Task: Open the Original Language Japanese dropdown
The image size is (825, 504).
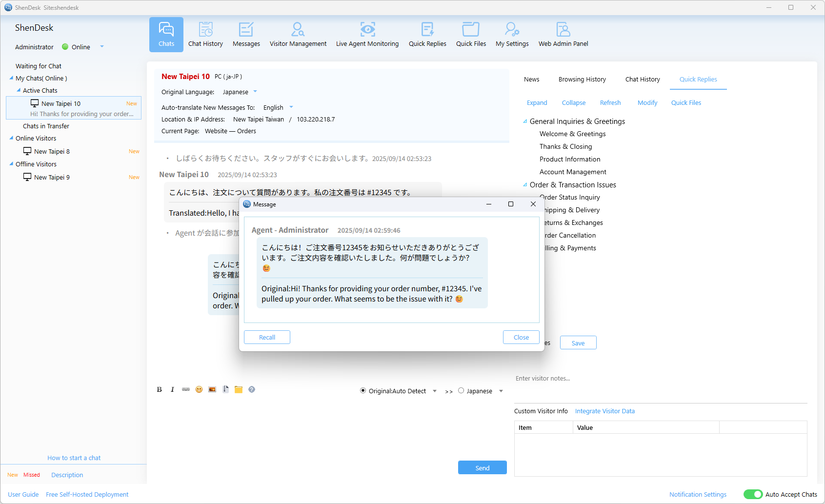Action: coord(255,92)
